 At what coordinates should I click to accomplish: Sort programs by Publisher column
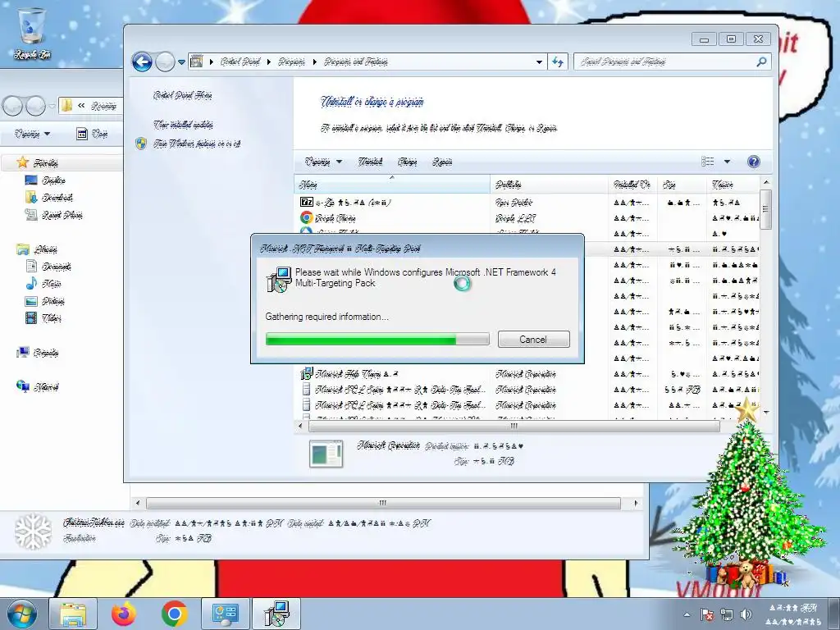(549, 185)
